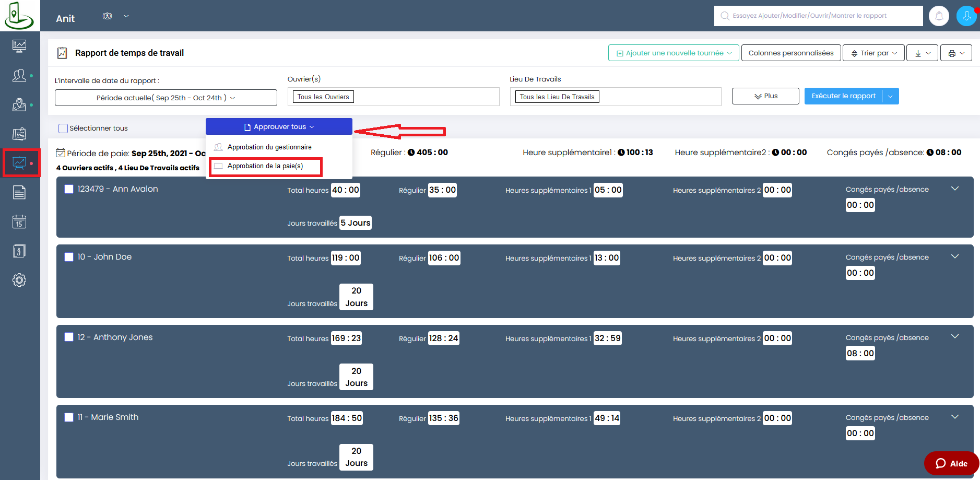
Task: Open the user profile avatar icon
Action: (966, 16)
